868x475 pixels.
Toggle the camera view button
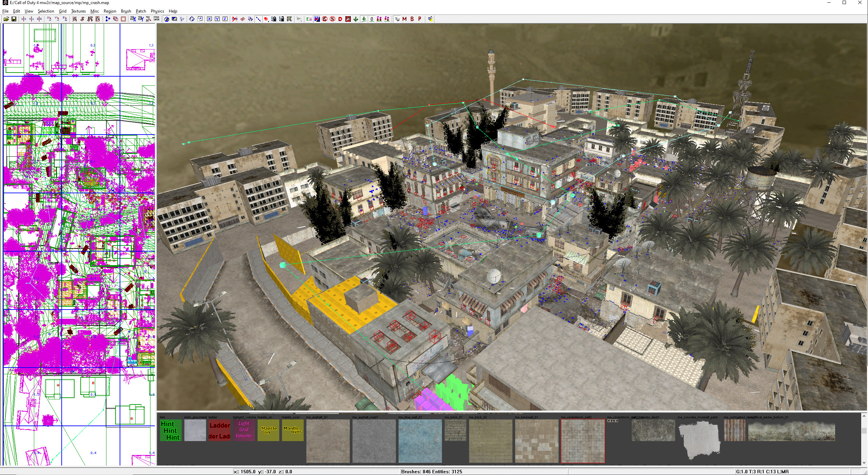(x=166, y=19)
